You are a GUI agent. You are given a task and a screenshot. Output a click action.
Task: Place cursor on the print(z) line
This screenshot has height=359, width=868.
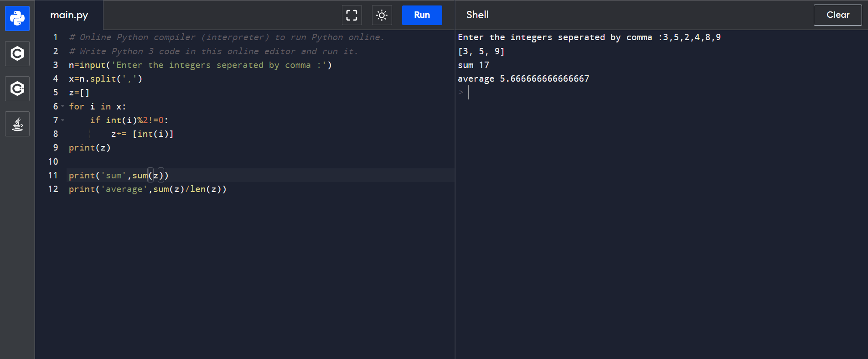coord(90,148)
